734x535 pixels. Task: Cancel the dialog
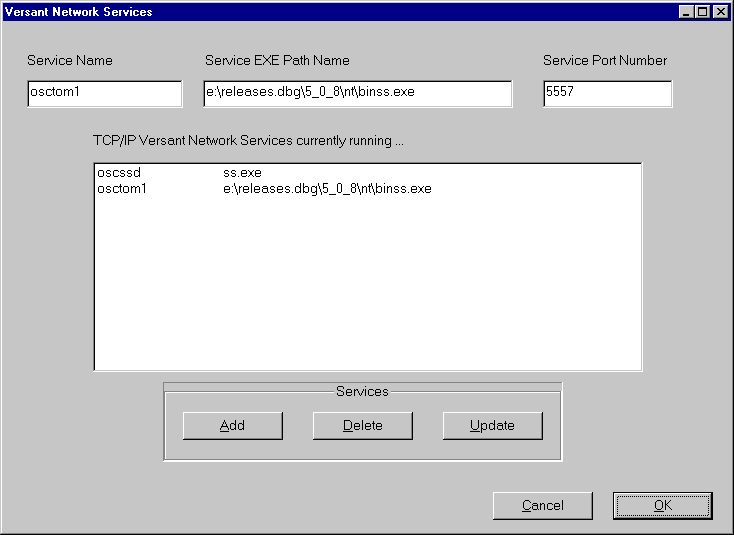point(543,506)
